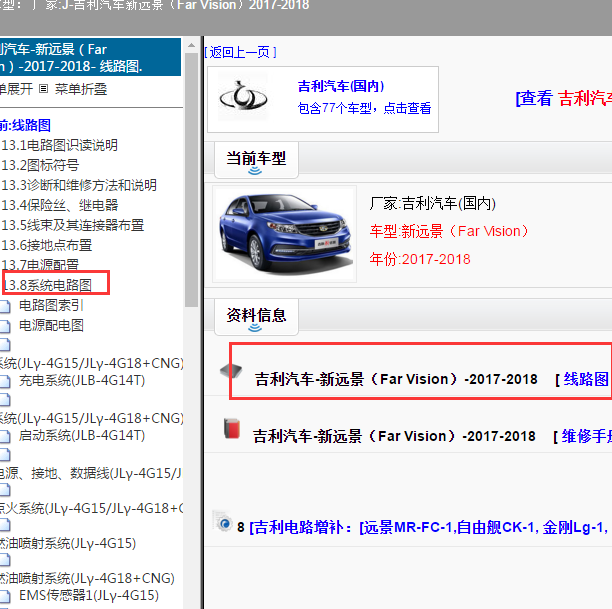
Task: Open 13.3诊断和维修方法和说明 tree item
Action: (x=79, y=185)
